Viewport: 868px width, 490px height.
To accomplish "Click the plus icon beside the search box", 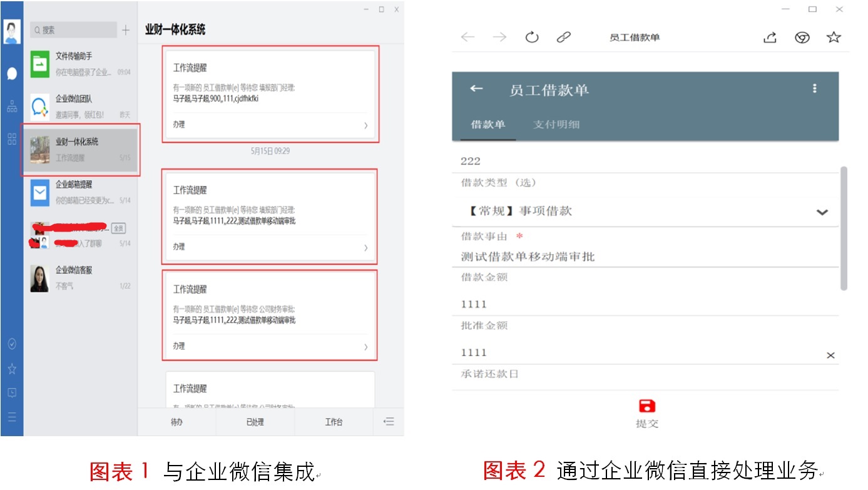I will pyautogui.click(x=126, y=30).
